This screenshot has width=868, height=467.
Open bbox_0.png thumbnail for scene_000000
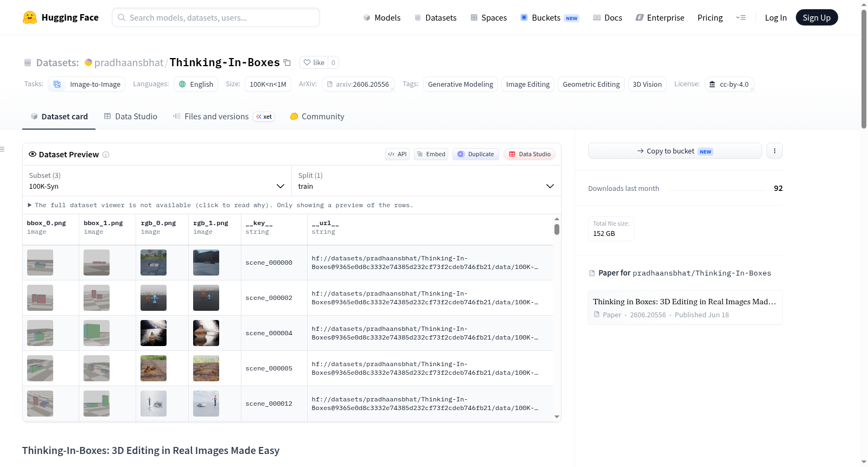40,263
